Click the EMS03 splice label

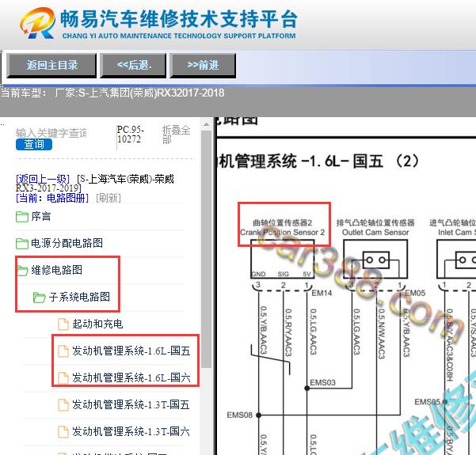point(322,382)
